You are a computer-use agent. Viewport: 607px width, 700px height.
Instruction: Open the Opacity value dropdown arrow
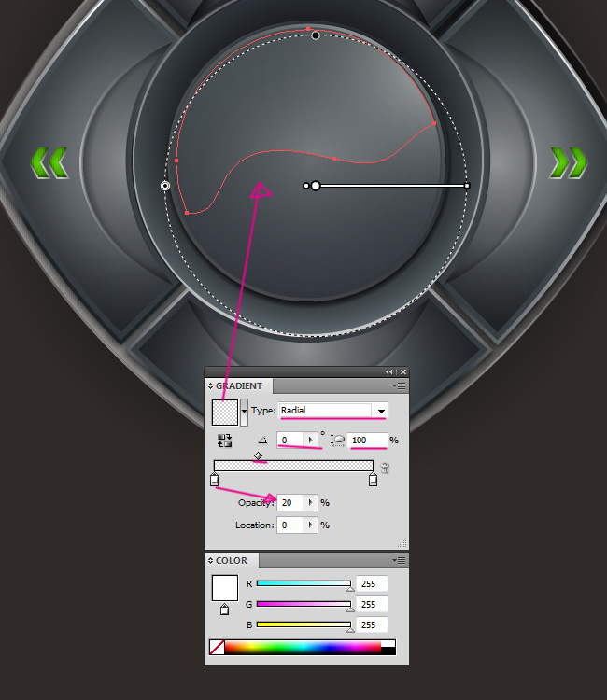pos(310,503)
